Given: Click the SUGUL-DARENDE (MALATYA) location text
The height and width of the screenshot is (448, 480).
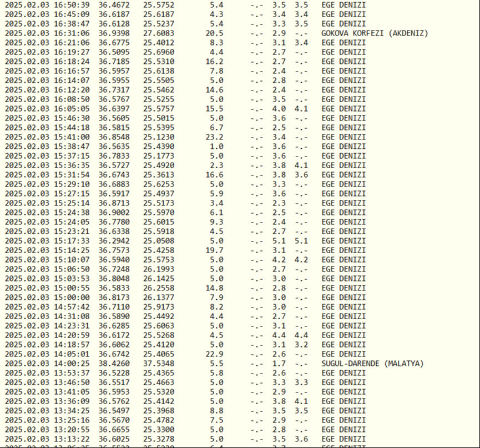Looking at the screenshot, I should pos(372,363).
